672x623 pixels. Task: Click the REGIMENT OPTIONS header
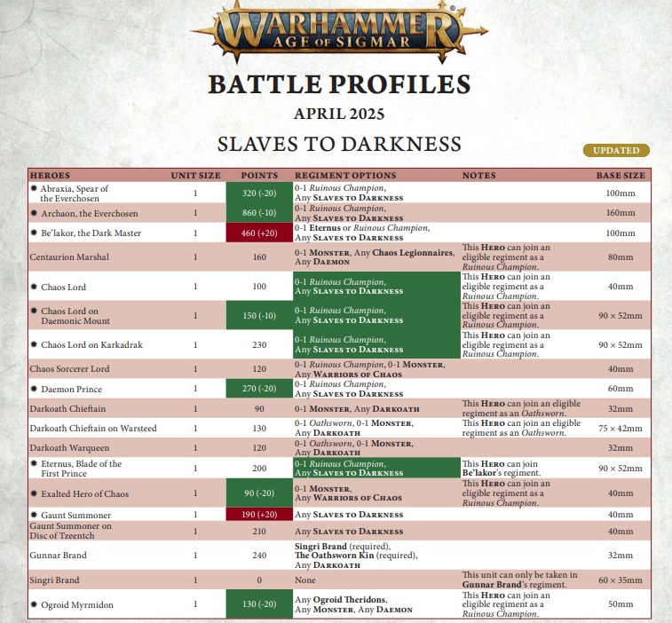pyautogui.click(x=345, y=175)
